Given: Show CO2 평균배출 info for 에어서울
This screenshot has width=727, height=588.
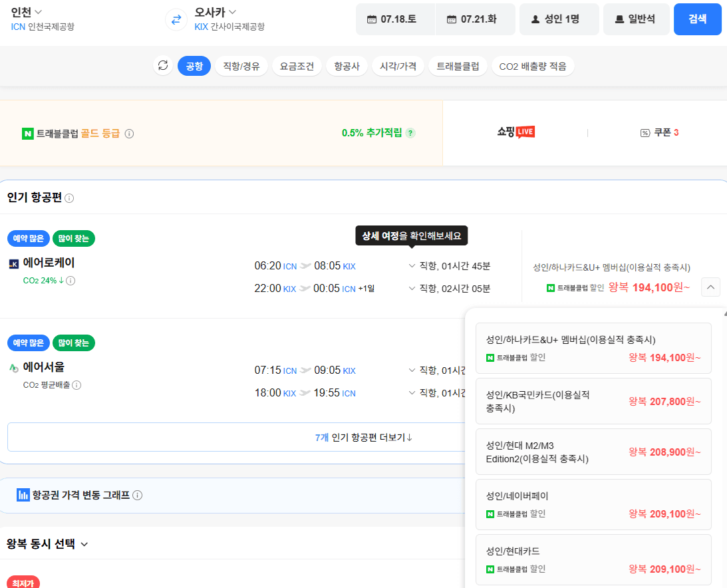Looking at the screenshot, I should tap(77, 385).
